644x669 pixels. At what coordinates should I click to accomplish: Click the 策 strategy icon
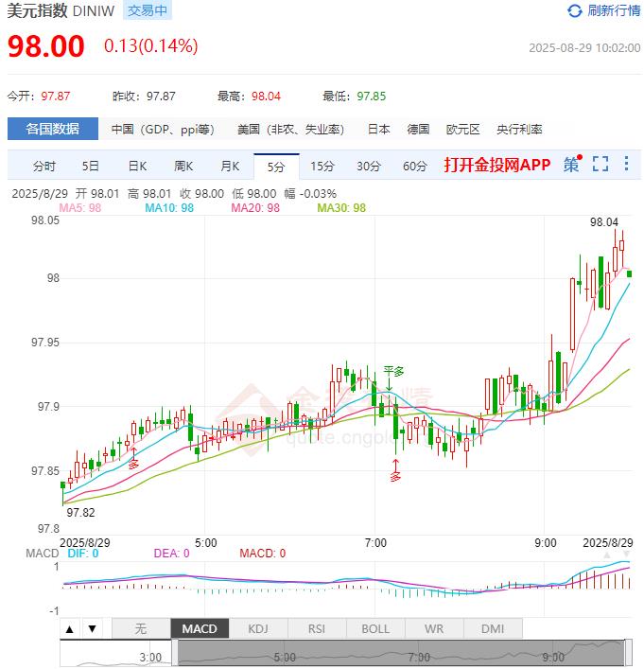pyautogui.click(x=572, y=165)
